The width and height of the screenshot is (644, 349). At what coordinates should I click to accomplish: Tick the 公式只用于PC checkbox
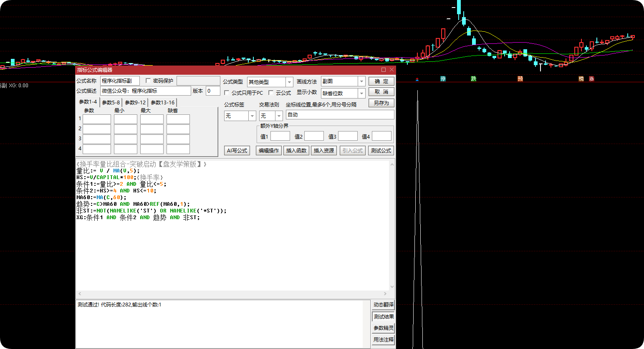(227, 93)
